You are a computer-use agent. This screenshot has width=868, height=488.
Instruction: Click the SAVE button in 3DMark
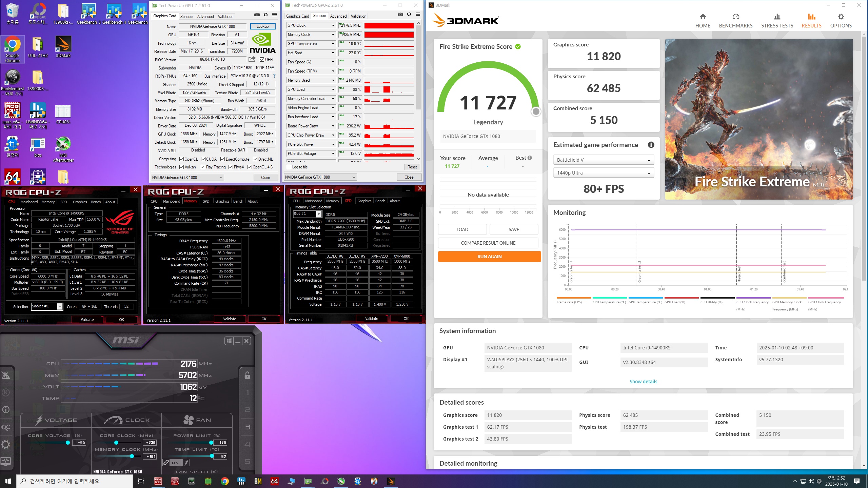click(x=514, y=229)
